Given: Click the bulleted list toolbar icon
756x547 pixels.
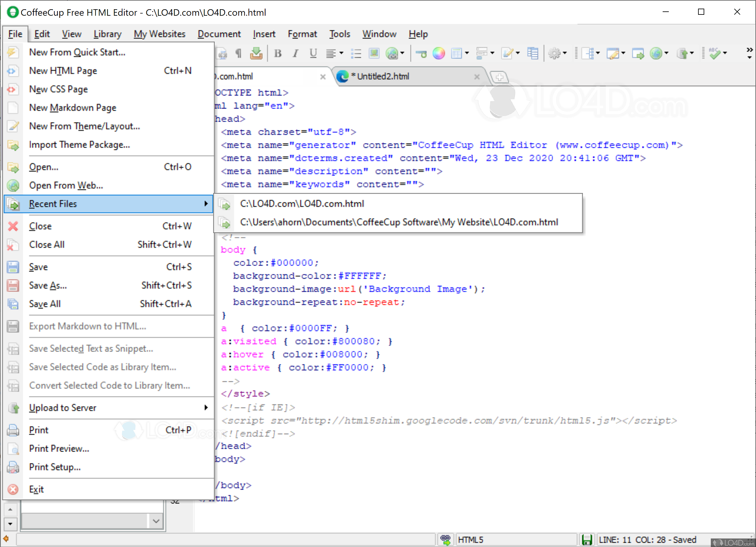Looking at the screenshot, I should [356, 53].
